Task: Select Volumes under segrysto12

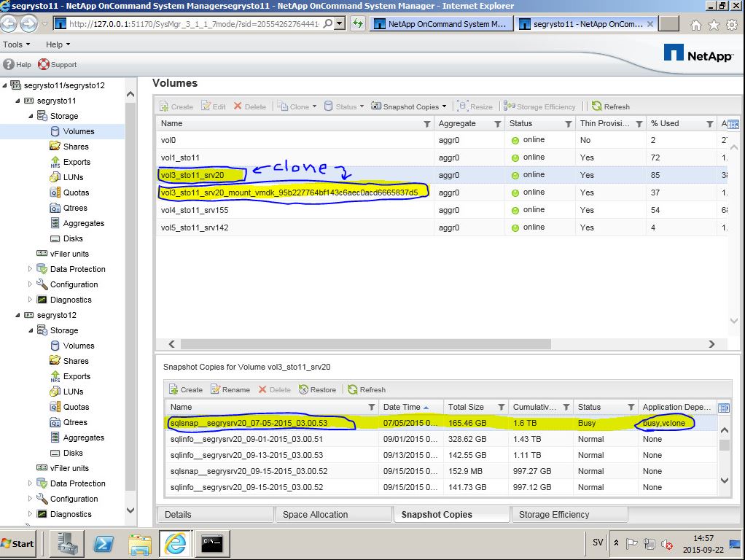Action: point(79,346)
